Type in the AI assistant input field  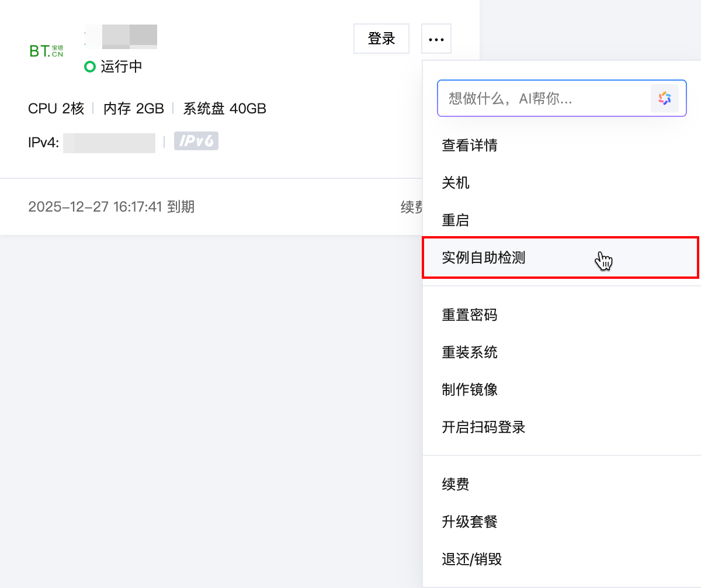[543, 98]
